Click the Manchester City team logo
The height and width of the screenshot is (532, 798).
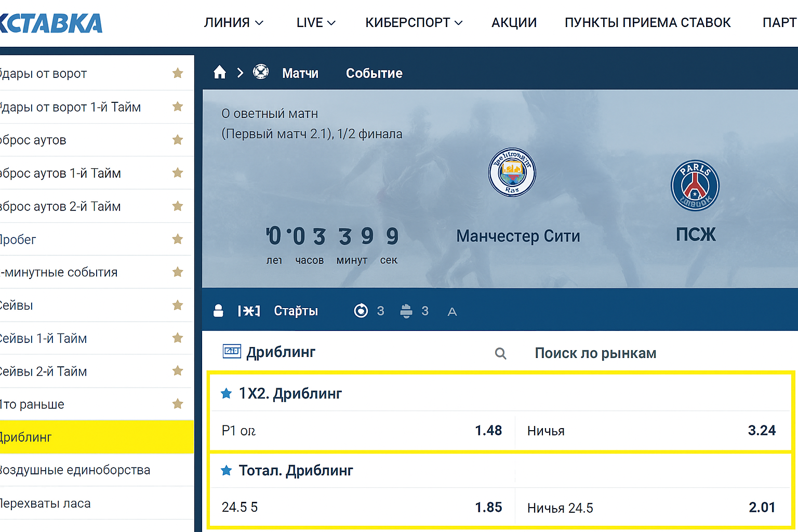512,172
